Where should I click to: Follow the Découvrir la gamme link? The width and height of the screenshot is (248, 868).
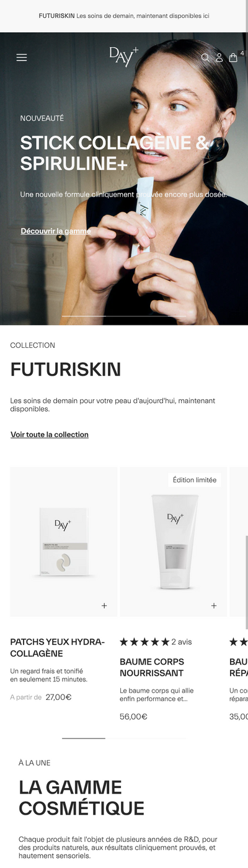tap(56, 231)
